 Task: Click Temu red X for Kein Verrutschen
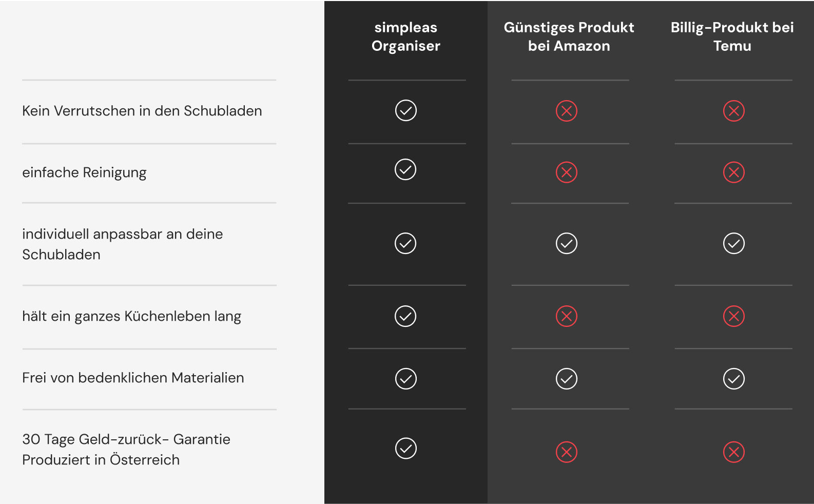(x=734, y=111)
